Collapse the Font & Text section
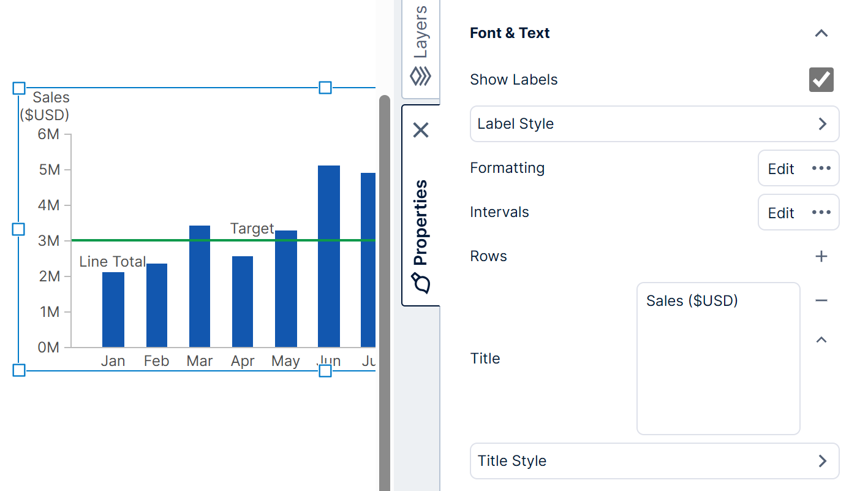 tap(821, 33)
